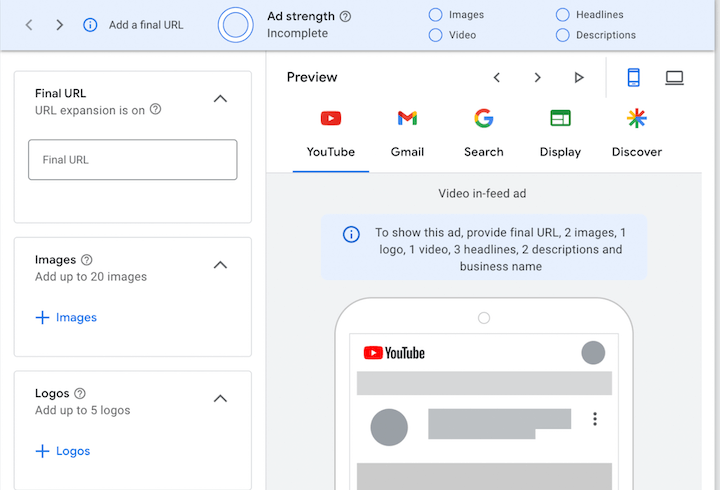Click the info icon in the ad requirements notice

pos(351,235)
